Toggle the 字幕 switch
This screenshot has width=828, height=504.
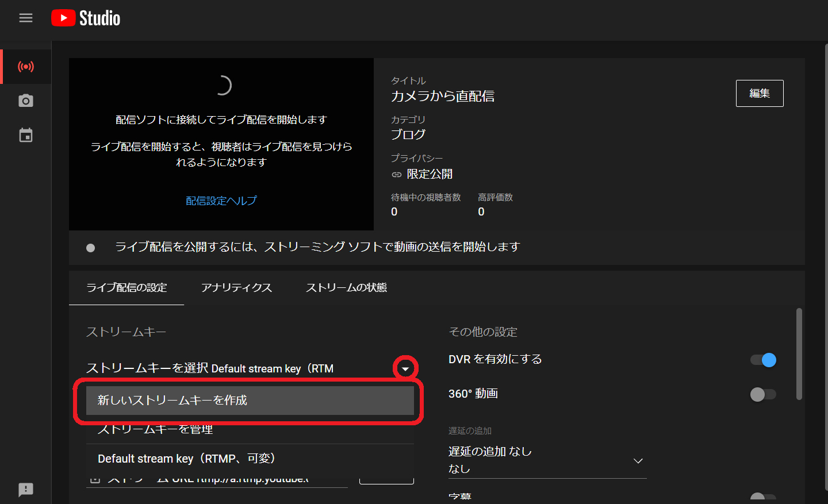(x=763, y=498)
